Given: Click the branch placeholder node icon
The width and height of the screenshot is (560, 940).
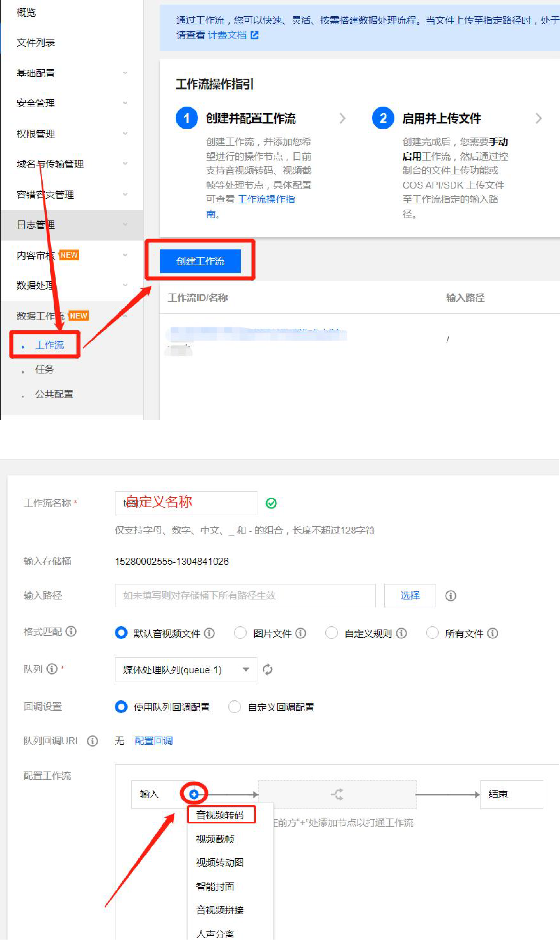Looking at the screenshot, I should point(337,794).
